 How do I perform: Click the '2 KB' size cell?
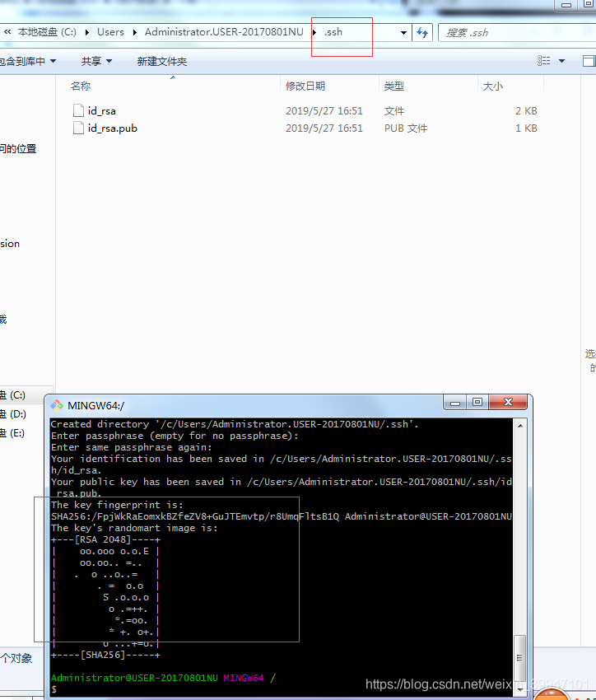pos(526,110)
